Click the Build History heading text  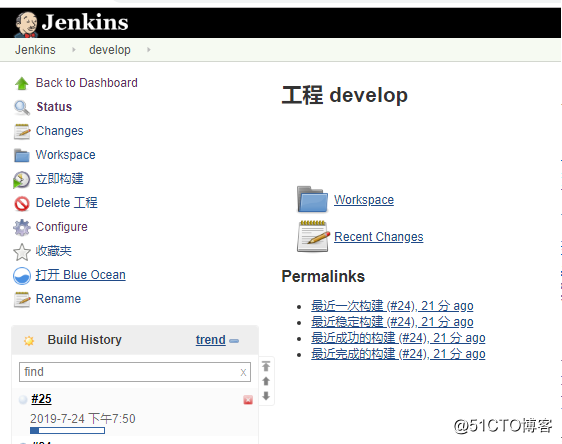coord(85,340)
